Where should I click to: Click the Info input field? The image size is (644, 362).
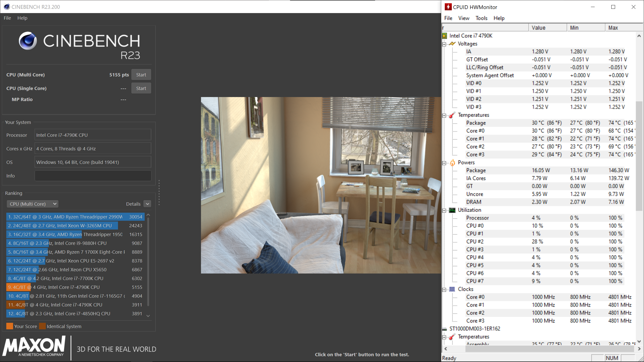[x=93, y=176]
